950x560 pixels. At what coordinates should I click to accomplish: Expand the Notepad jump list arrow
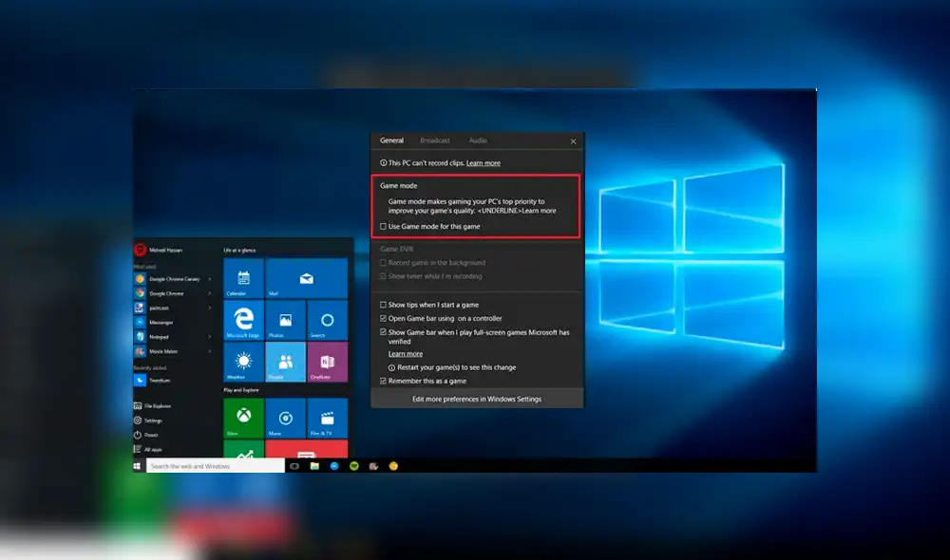pos(209,337)
